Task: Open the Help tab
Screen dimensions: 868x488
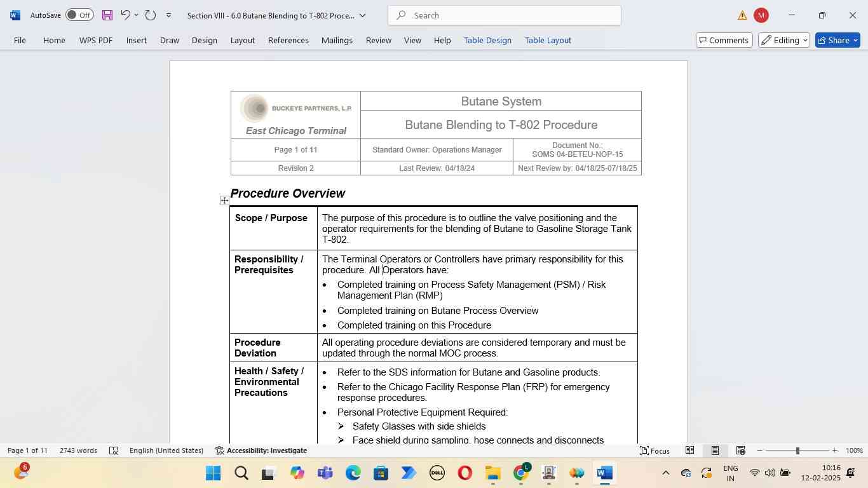Action: tap(442, 40)
